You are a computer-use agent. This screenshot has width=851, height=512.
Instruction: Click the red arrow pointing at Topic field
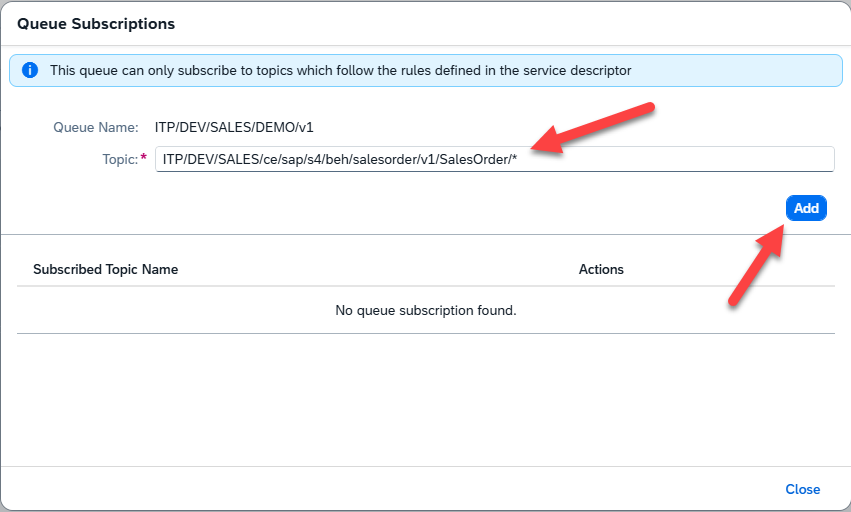(595, 127)
